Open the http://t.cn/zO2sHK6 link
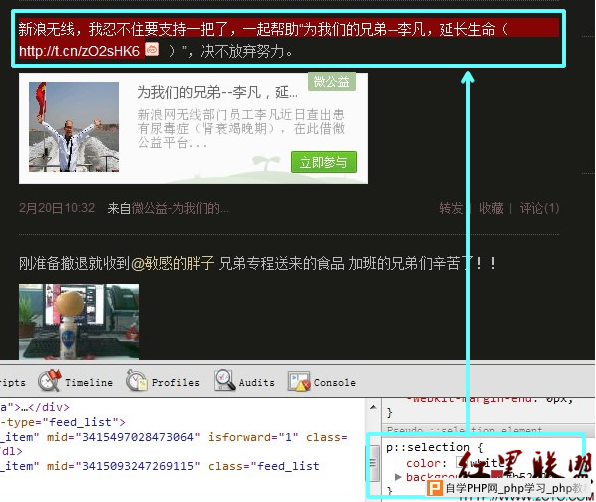This screenshot has width=596, height=502. [x=79, y=51]
